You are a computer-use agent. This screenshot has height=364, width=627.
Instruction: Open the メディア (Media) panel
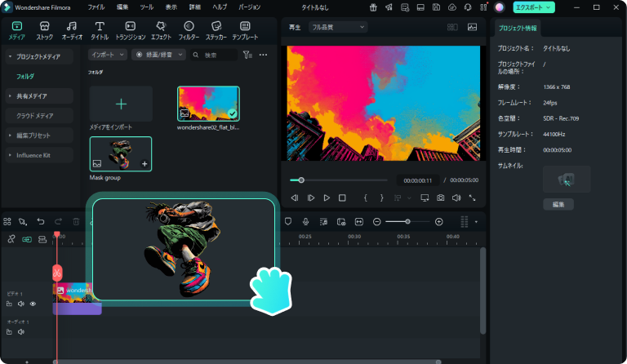pos(17,31)
